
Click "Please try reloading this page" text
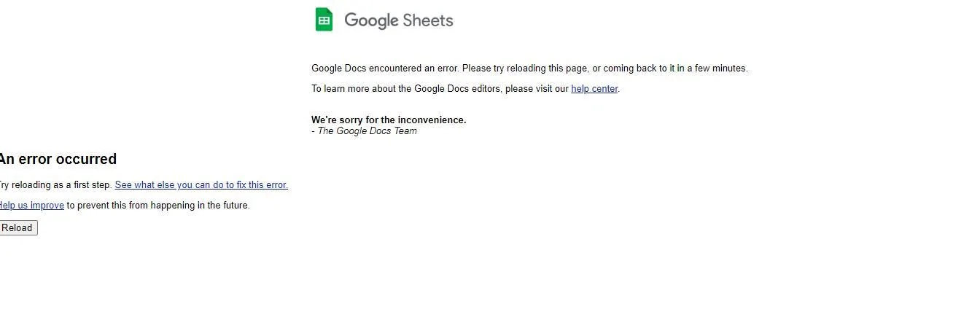coord(524,69)
